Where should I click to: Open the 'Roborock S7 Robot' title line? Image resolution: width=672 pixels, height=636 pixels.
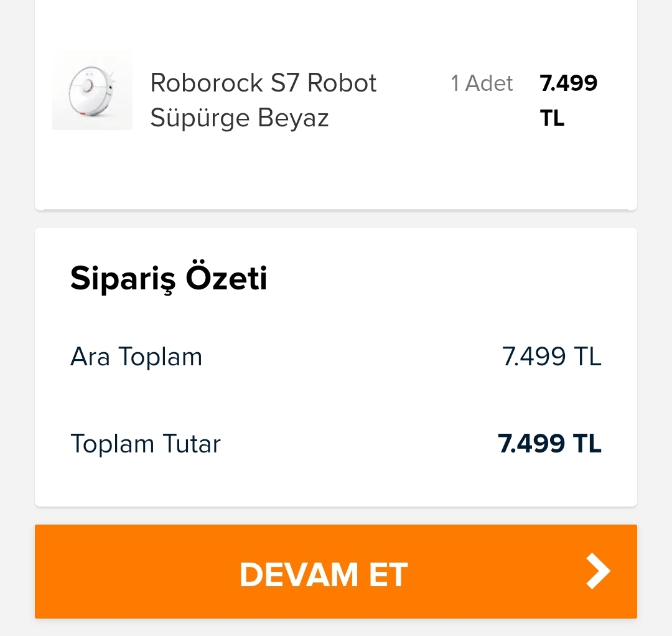pyautogui.click(x=263, y=83)
